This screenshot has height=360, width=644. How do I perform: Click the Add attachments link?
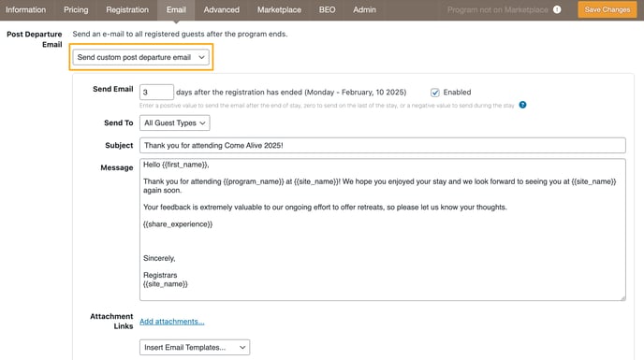pyautogui.click(x=171, y=322)
